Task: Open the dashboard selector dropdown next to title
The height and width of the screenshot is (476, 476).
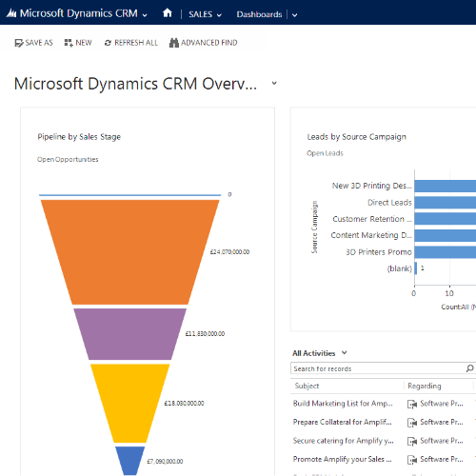Action: 274,83
